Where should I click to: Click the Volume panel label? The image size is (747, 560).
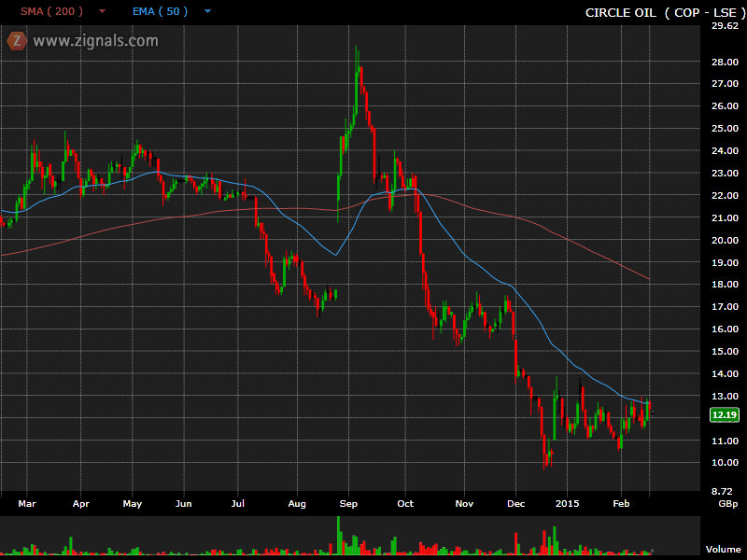[723, 550]
